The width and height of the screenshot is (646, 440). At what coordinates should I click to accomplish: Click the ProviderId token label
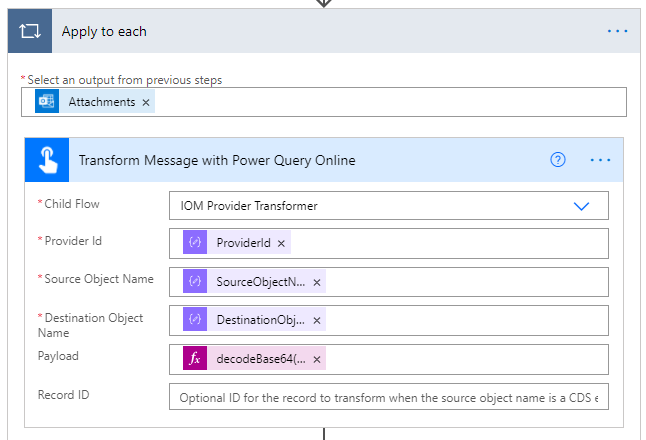tap(243, 243)
